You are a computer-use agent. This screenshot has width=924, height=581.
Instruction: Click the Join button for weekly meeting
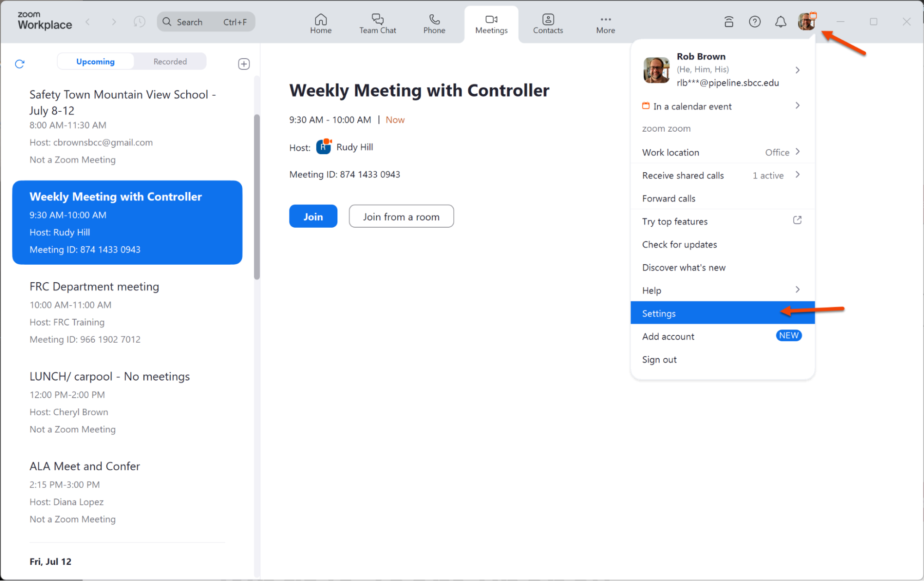point(312,216)
